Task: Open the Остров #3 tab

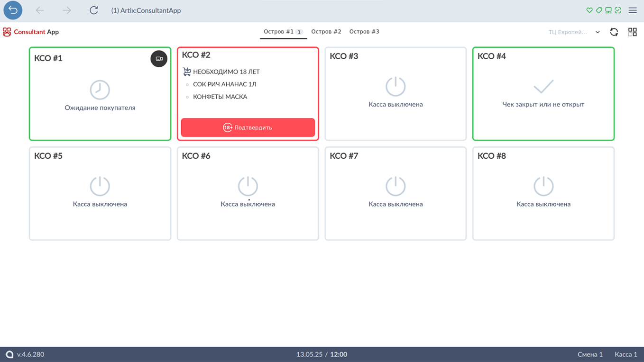Action: coord(364,32)
